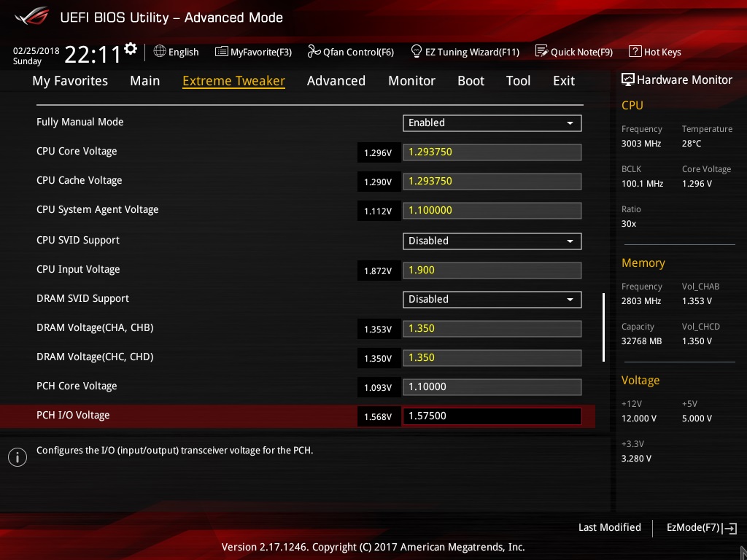Click the globe language icon
Image resolution: width=747 pixels, height=560 pixels.
(160, 51)
